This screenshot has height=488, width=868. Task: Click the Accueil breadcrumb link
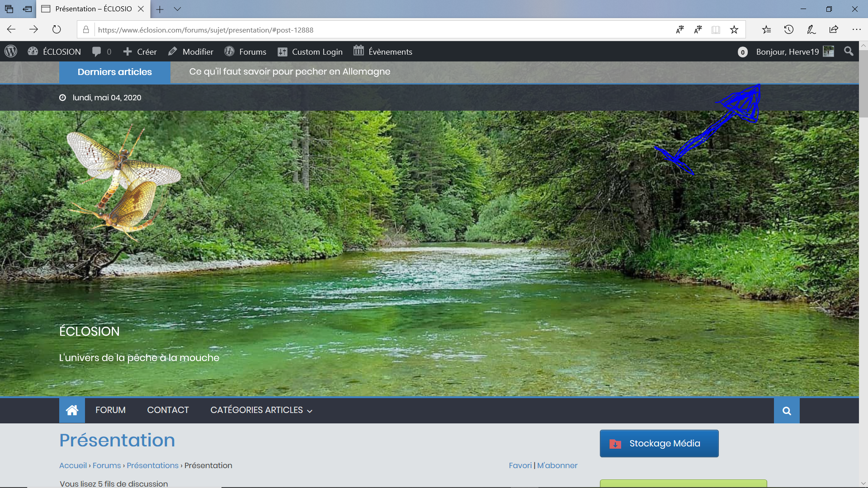point(73,465)
